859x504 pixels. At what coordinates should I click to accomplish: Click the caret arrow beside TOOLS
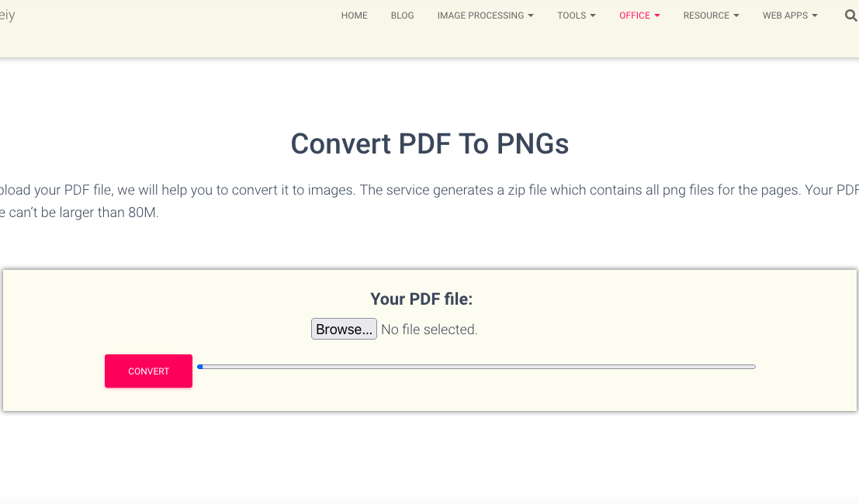[593, 16]
